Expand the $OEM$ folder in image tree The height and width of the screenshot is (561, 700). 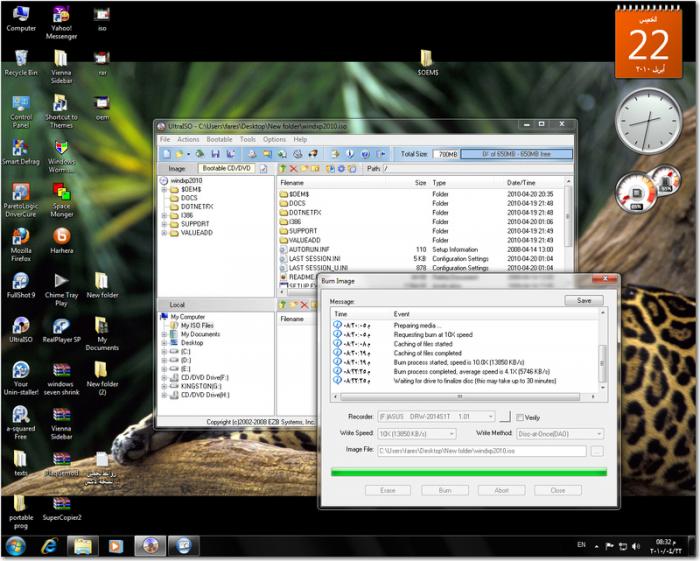click(164, 189)
